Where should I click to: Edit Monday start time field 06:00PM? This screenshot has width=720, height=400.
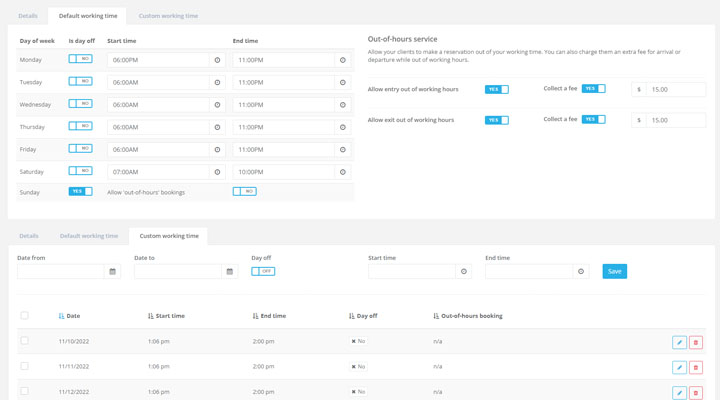158,60
